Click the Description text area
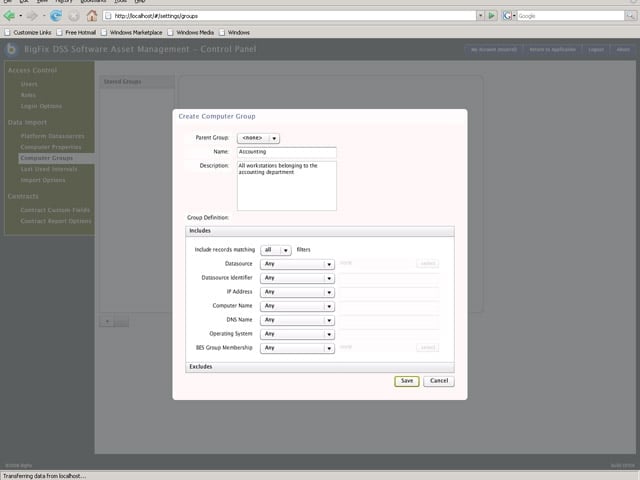The image size is (640, 480). (x=287, y=186)
